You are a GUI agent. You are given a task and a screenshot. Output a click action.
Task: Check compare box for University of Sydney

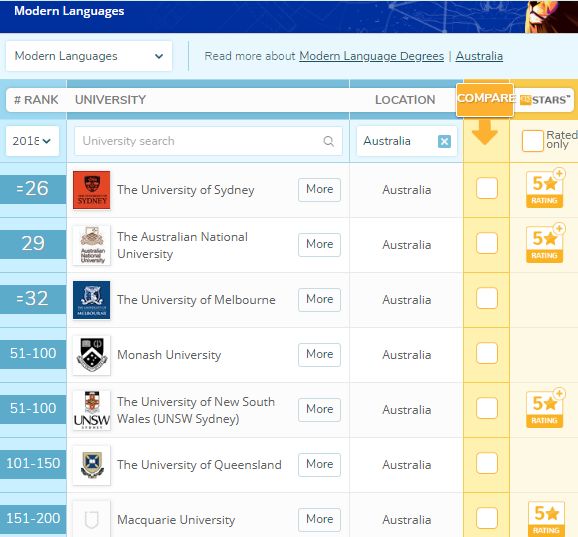point(487,188)
